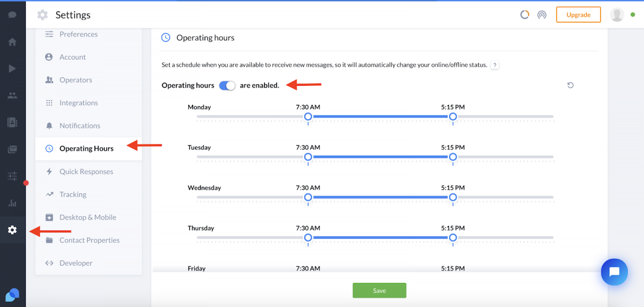Screen dimensions: 644x307
Task: Open the blue chat widget bubble
Action: coord(614,272)
